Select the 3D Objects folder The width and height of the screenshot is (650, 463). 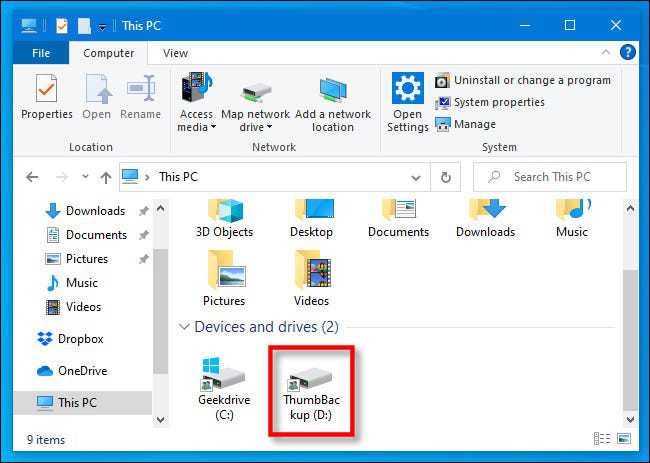(224, 219)
